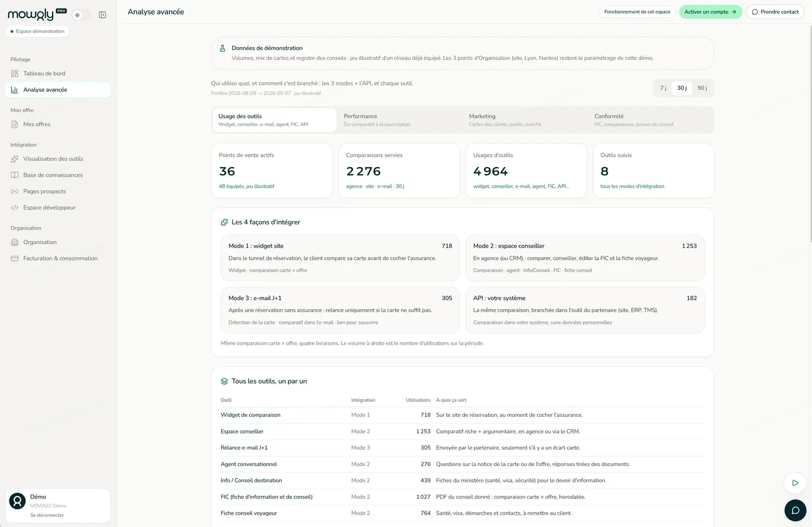Select the 90 j period

(702, 88)
